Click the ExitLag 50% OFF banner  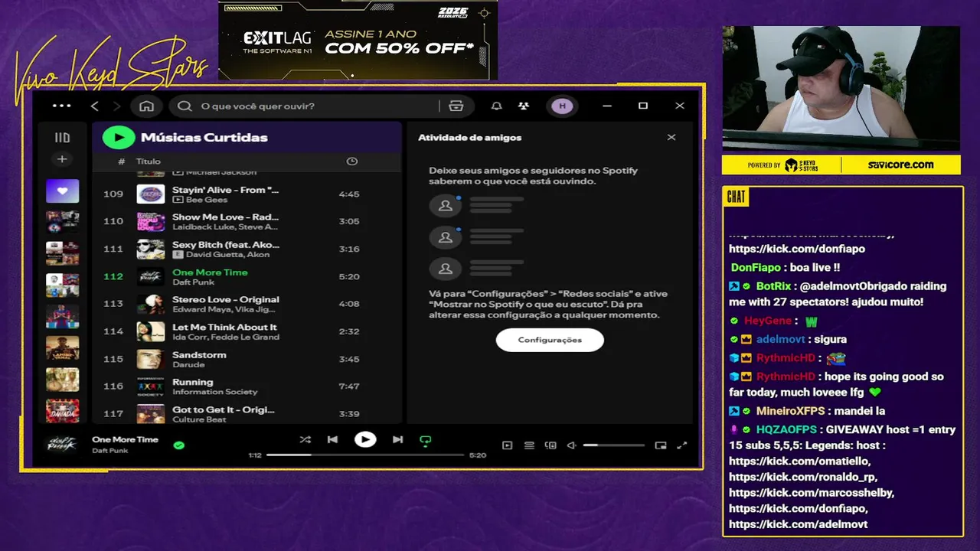358,40
